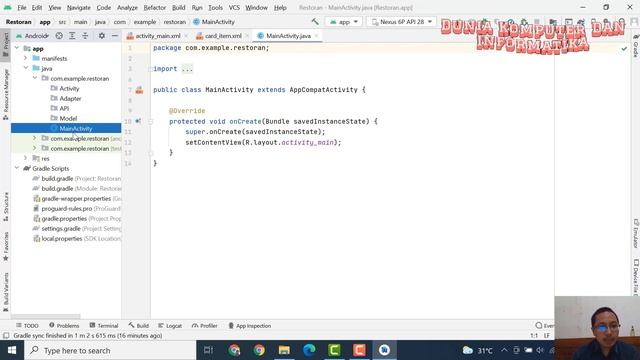Click the Windows search box
This screenshot has width=640, height=360.
(x=110, y=350)
